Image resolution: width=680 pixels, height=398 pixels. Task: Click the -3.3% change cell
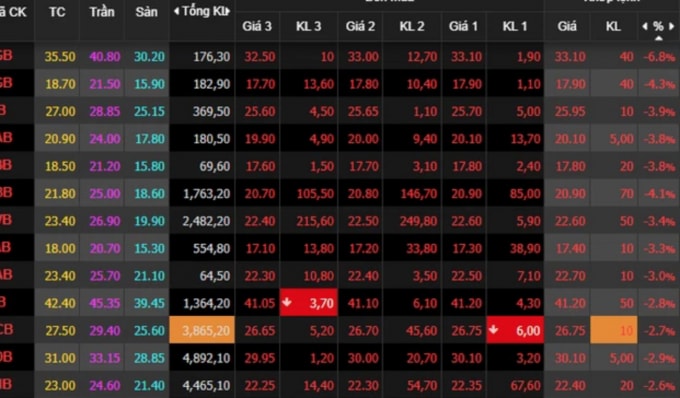pos(659,248)
